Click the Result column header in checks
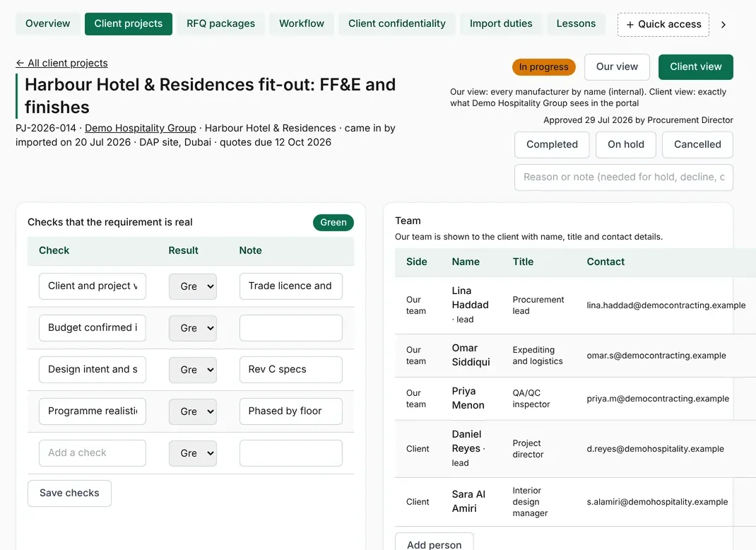 183,250
